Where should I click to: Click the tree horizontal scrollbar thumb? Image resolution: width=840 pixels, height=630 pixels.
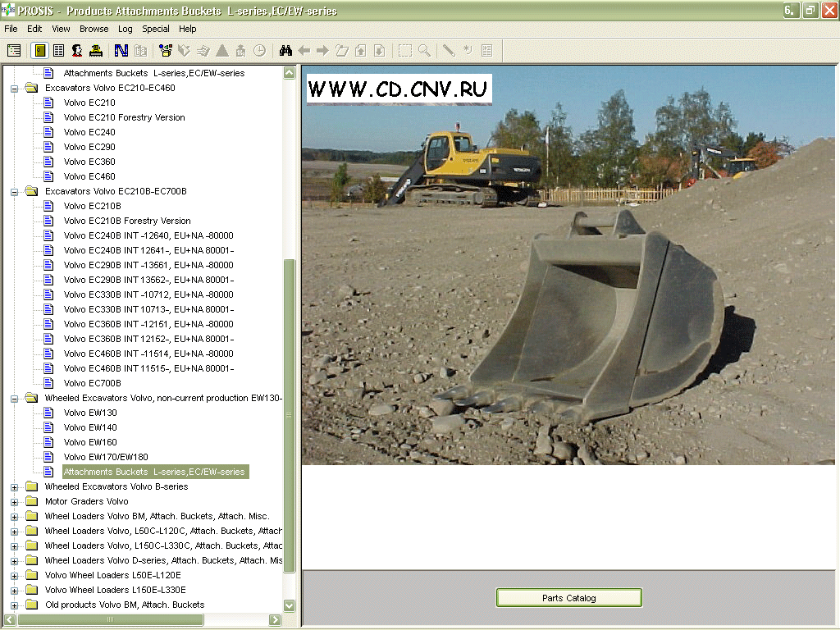tap(111, 620)
